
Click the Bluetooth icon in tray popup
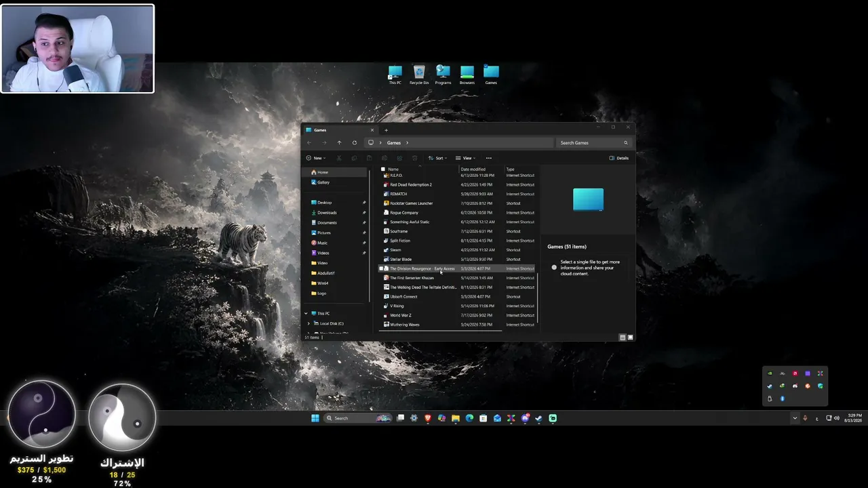(x=782, y=399)
